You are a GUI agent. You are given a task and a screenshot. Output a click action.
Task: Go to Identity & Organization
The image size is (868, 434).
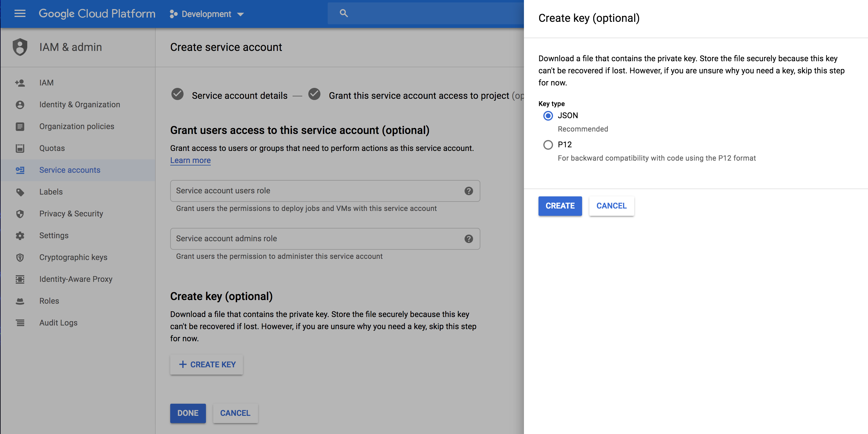point(78,105)
